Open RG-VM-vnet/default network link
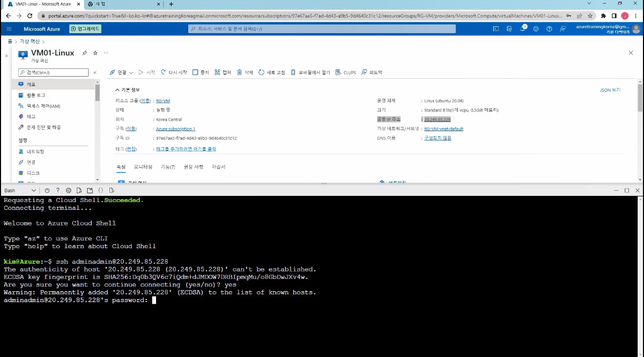Viewport: 644px width, 357px height. click(443, 128)
